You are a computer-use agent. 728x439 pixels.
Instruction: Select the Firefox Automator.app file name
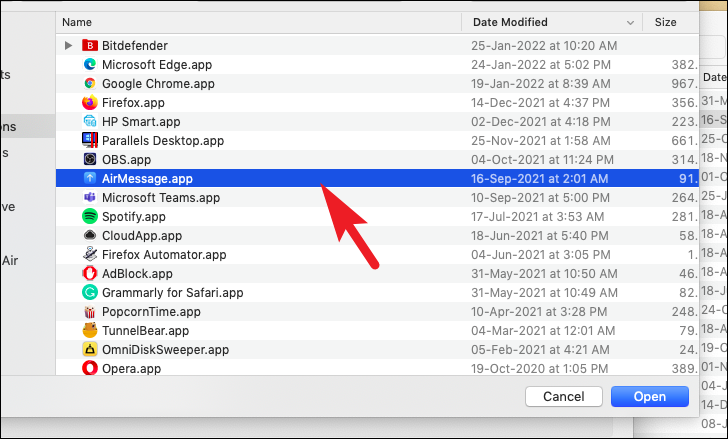[x=164, y=255]
